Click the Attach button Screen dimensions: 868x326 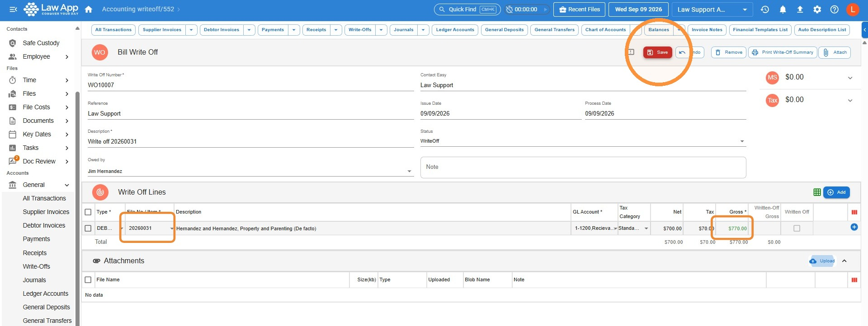[x=835, y=52]
